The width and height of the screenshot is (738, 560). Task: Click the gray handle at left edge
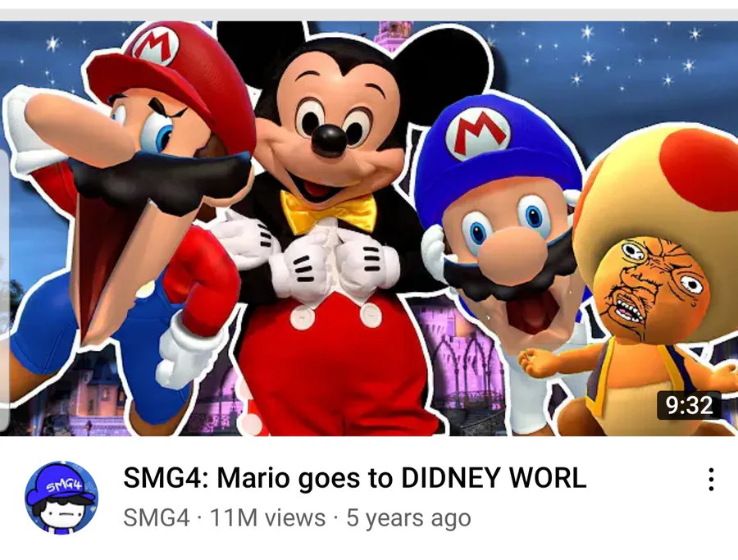4,291
